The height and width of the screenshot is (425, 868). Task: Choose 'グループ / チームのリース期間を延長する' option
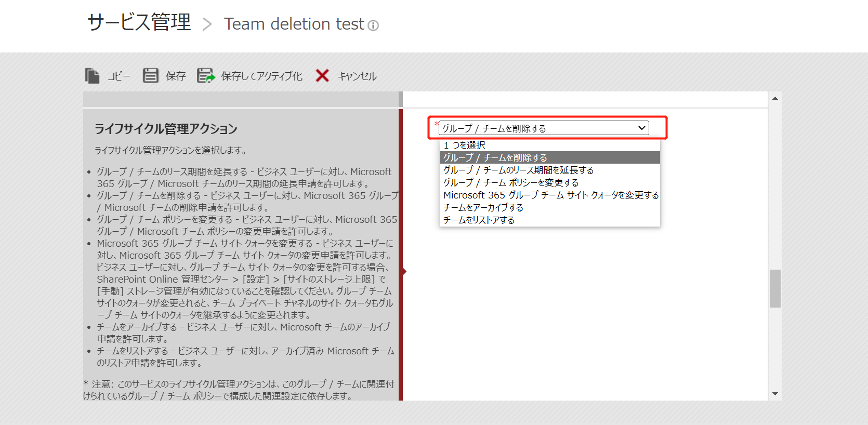pos(518,170)
